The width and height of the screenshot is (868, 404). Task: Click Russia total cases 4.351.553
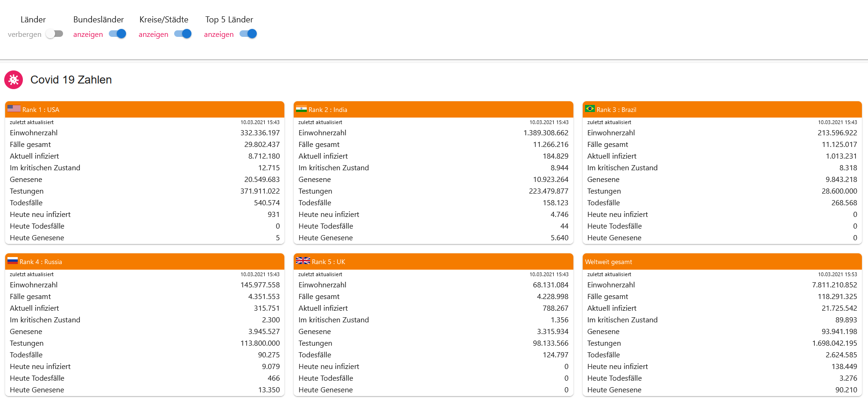pyautogui.click(x=264, y=297)
